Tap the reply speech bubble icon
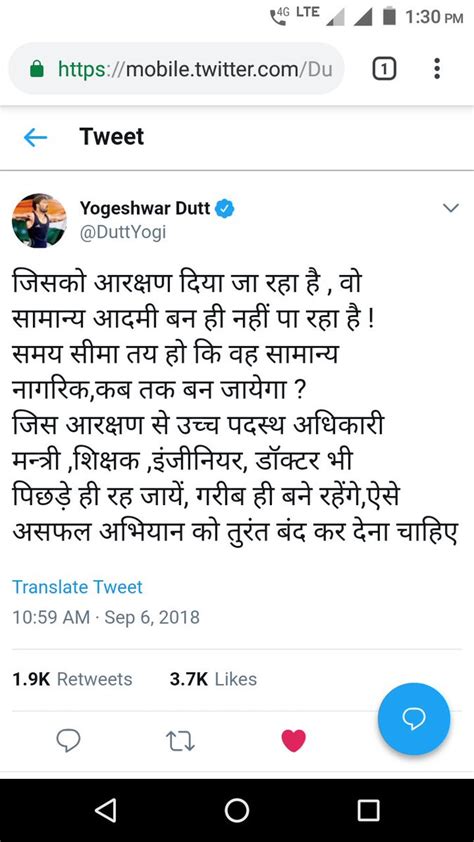Screen dimensions: 474x842 [x=69, y=742]
